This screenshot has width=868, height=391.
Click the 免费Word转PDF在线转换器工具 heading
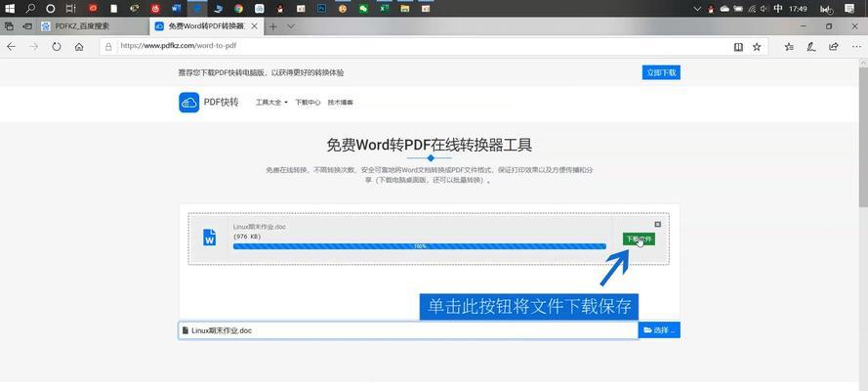click(x=429, y=145)
